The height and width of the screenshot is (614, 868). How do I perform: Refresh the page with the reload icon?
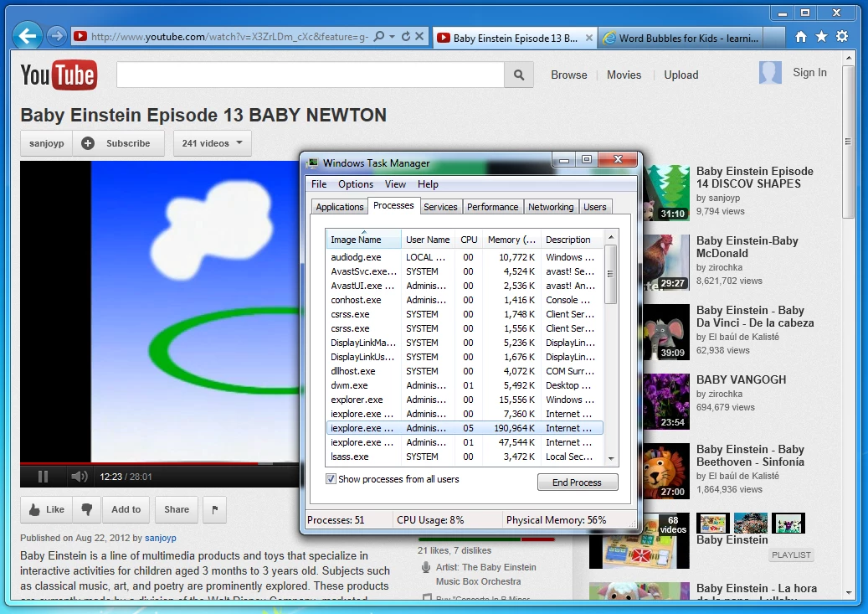406,37
